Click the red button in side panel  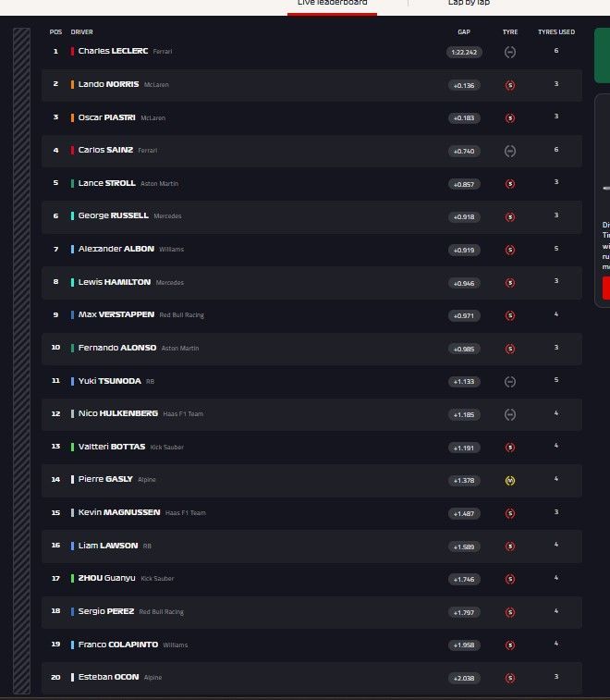pos(606,288)
